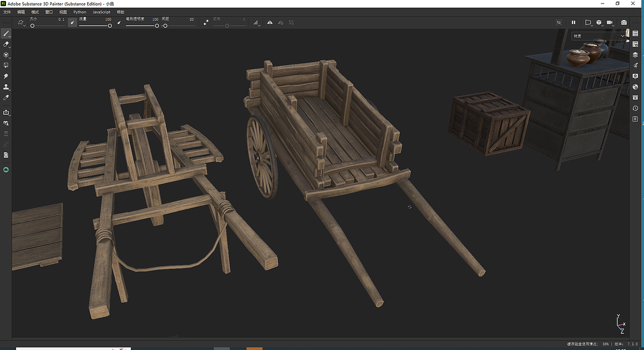The height and width of the screenshot is (350, 644).
Task: Toggle pen pressure for size
Action: (72, 22)
